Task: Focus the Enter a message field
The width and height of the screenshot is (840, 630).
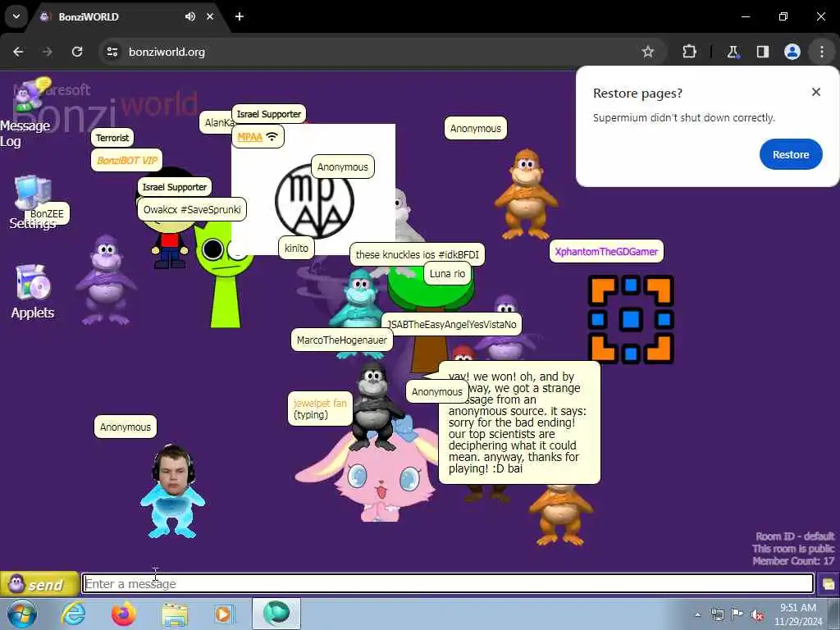Action: click(x=448, y=583)
